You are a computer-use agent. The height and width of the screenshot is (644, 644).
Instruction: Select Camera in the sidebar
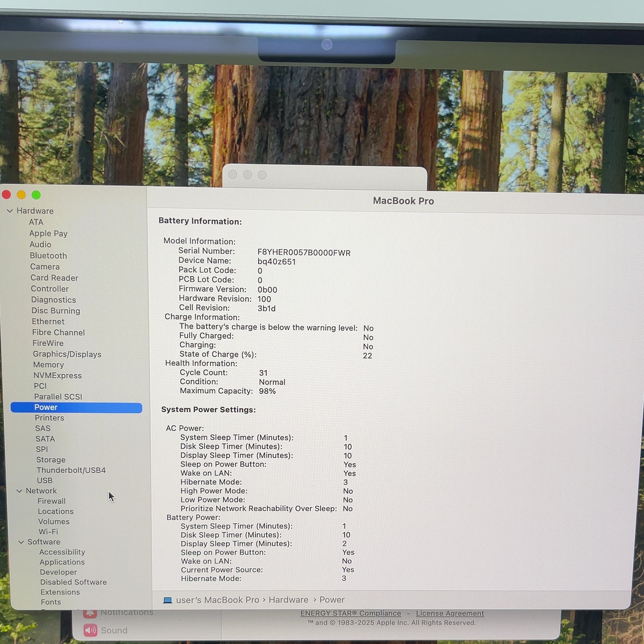45,267
